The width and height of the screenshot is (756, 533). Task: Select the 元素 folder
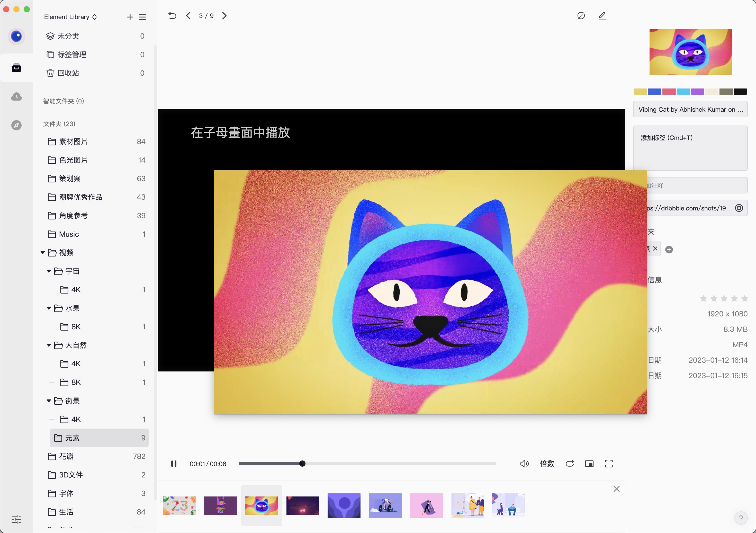tap(99, 438)
